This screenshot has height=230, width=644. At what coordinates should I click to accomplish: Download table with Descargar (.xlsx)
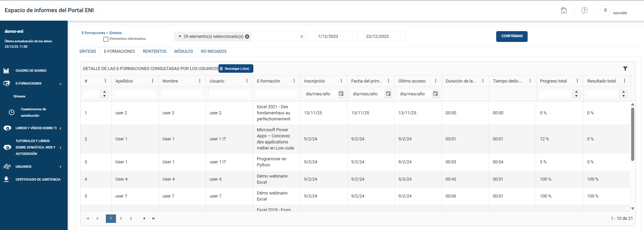point(236,69)
